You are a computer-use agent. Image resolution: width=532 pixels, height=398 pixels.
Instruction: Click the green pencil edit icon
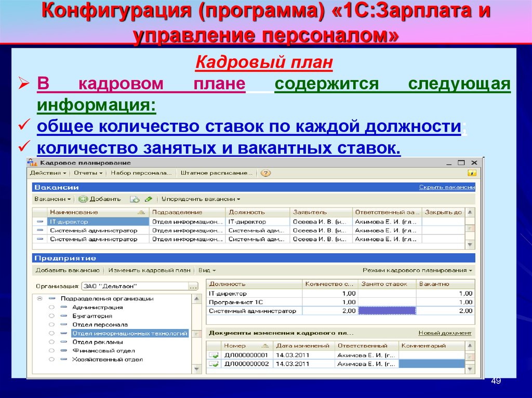click(x=148, y=199)
